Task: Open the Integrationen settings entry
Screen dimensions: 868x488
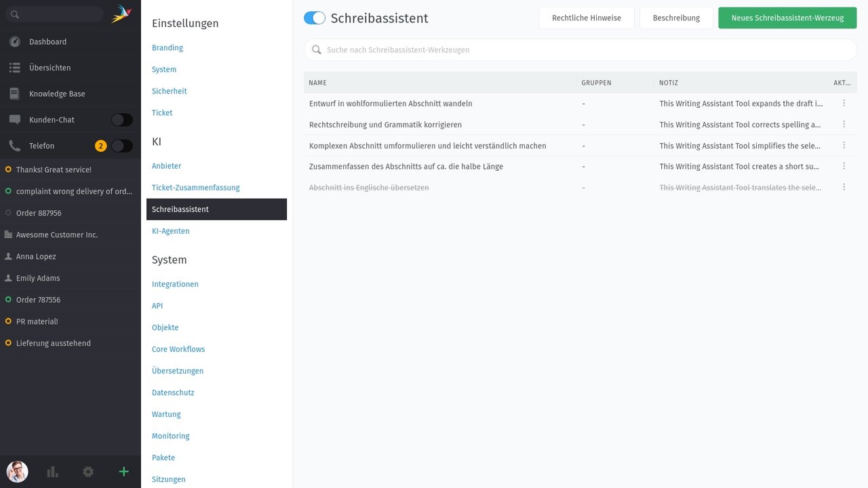Action: pyautogui.click(x=175, y=284)
